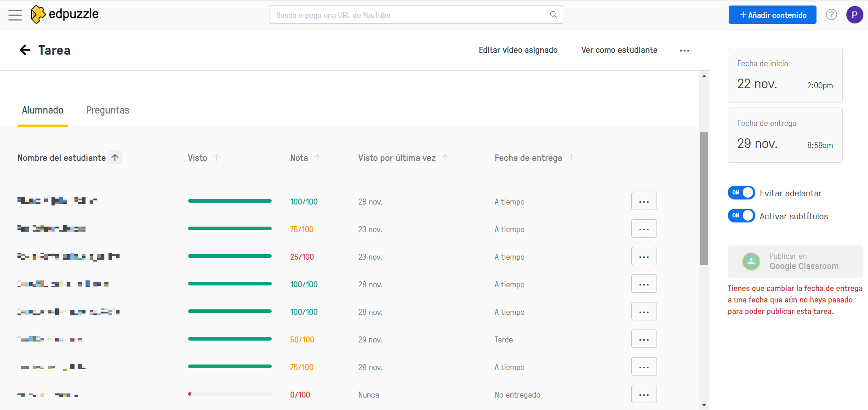Toggle the Evitar adelantar switch
The width and height of the screenshot is (868, 410).
(741, 193)
